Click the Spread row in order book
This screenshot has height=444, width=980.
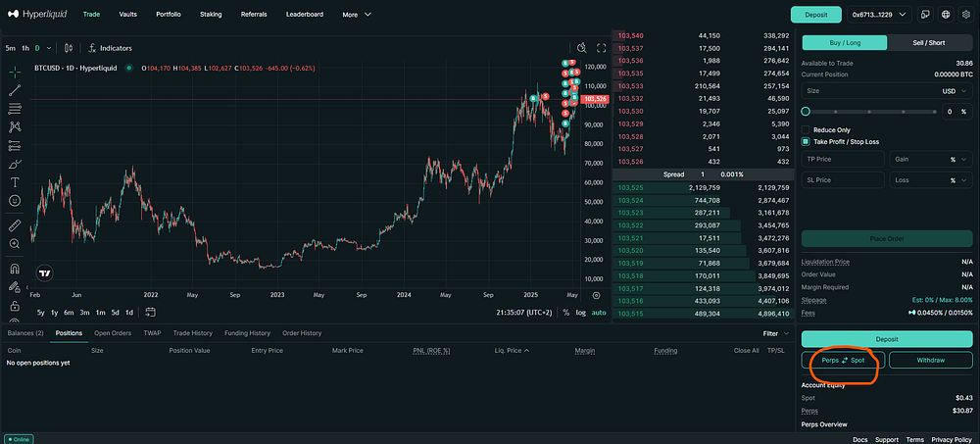703,174
